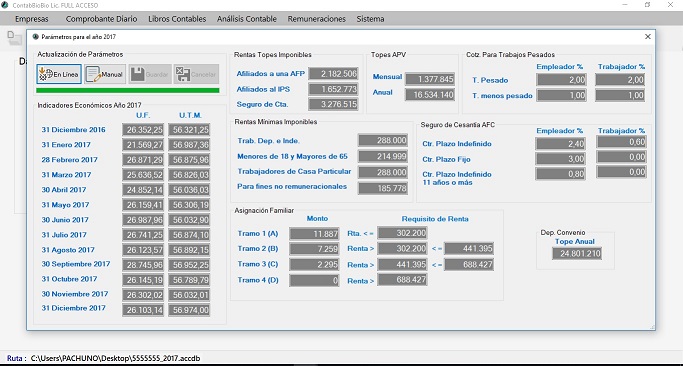Click U.T.M. field for 31 Diciembre 2017

pos(189,310)
